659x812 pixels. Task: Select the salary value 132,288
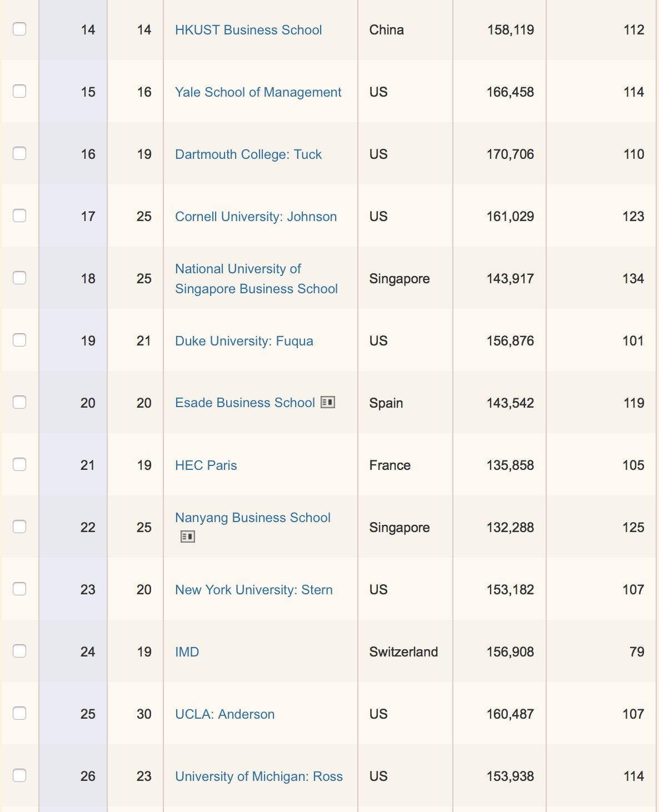click(x=511, y=528)
